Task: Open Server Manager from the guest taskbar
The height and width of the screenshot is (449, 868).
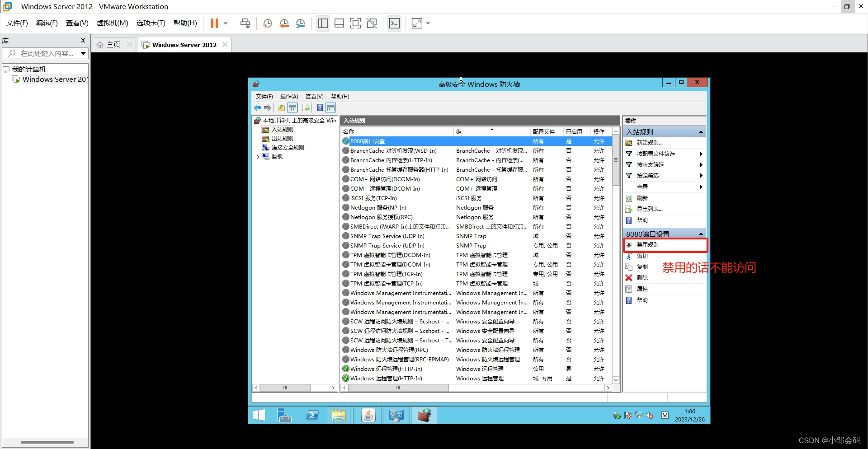Action: pos(284,415)
